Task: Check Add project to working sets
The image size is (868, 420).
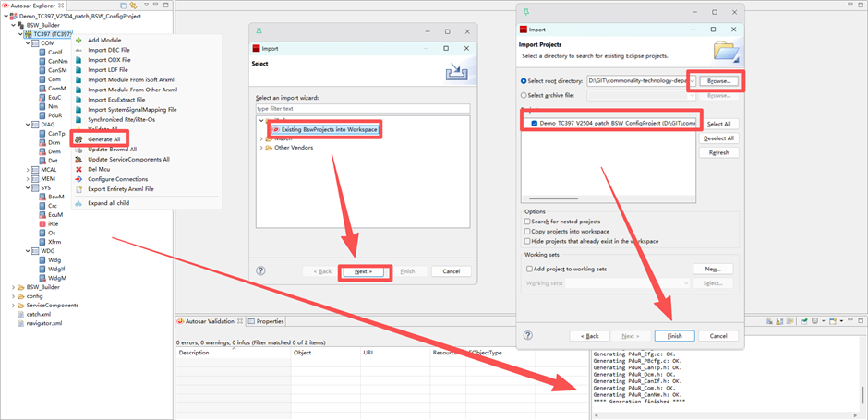Action: 529,269
